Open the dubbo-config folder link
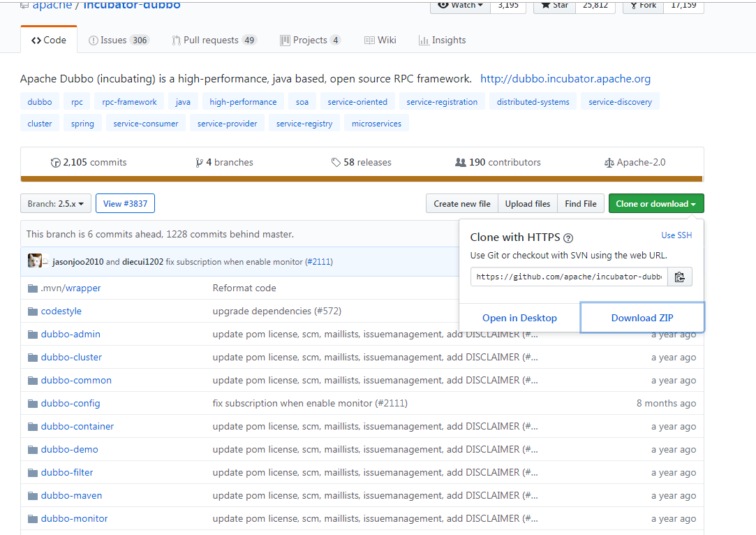This screenshot has height=535, width=756. [x=71, y=403]
